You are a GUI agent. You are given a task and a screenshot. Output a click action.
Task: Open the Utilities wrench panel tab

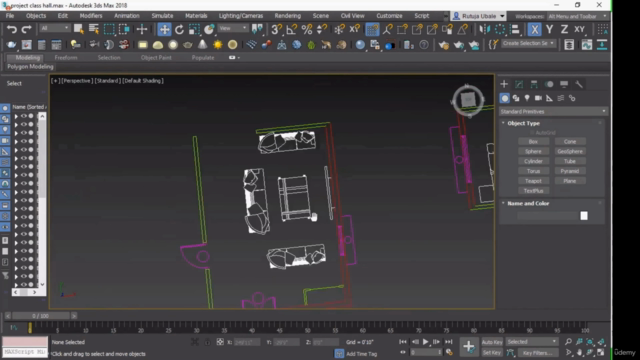(x=579, y=84)
